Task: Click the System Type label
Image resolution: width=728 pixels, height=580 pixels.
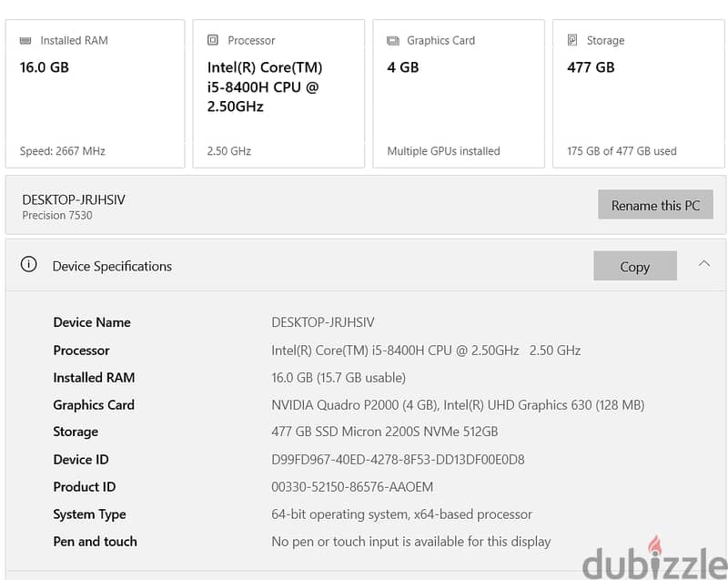Action: 89,514
